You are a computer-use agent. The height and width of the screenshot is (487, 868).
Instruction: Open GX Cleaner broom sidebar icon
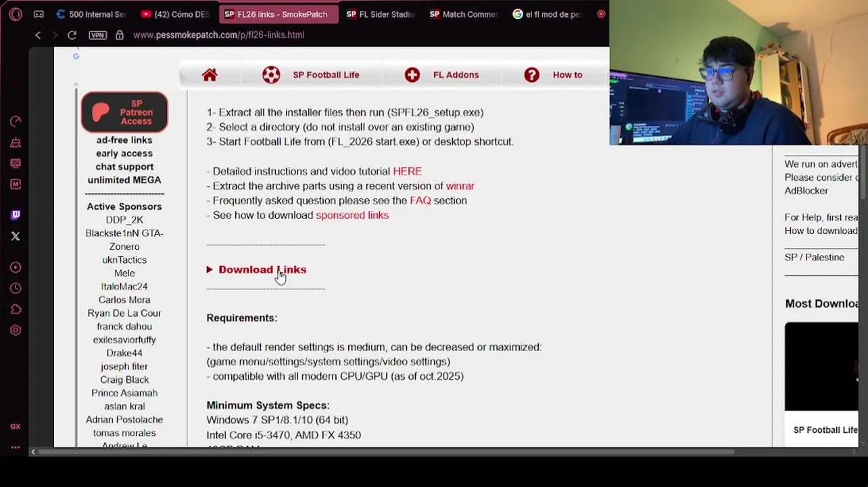16,143
